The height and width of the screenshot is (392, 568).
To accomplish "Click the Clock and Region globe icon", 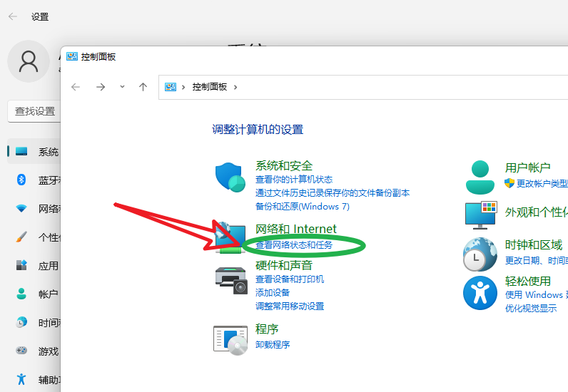I will tap(480, 254).
